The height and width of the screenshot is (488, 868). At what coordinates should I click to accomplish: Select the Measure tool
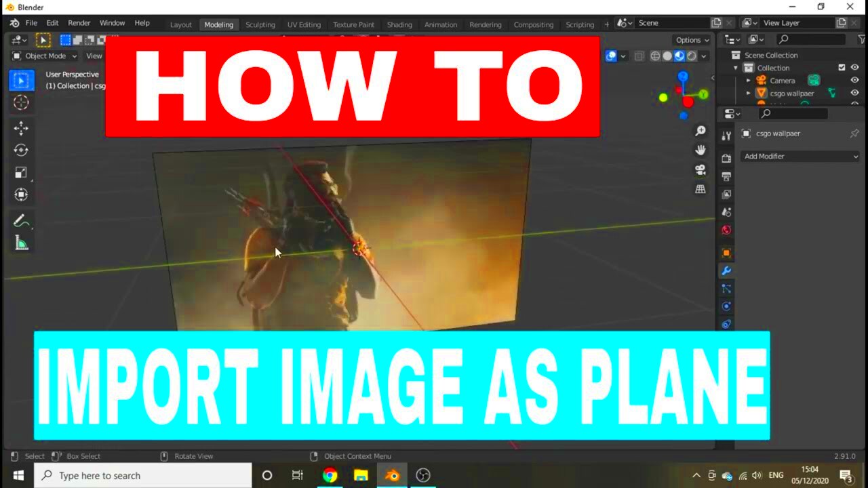coord(21,243)
